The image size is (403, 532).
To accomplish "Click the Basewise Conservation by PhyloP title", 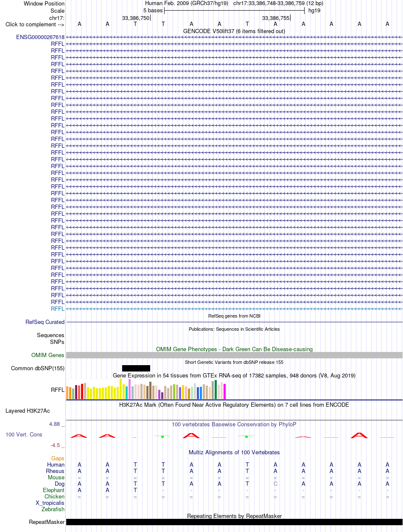I will pos(234,424).
